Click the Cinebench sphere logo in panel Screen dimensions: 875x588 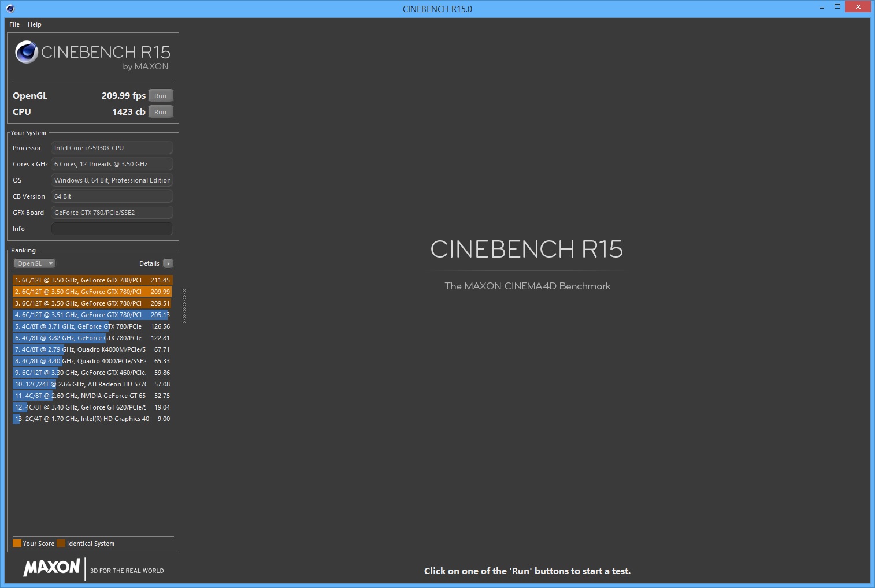[27, 52]
